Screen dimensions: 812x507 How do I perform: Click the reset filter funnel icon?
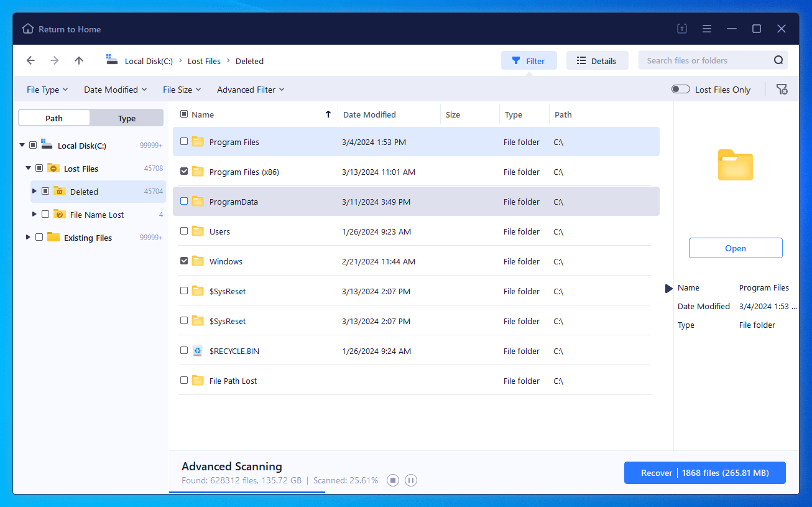pos(782,90)
